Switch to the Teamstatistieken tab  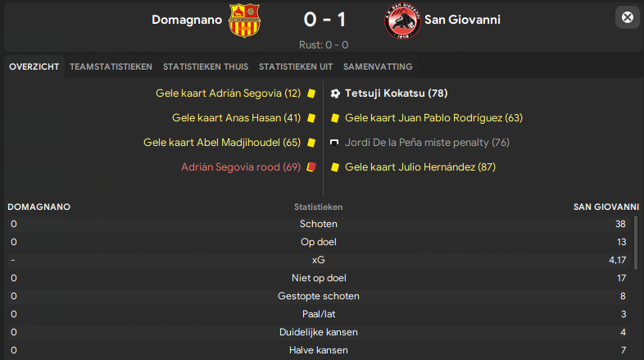(x=111, y=66)
